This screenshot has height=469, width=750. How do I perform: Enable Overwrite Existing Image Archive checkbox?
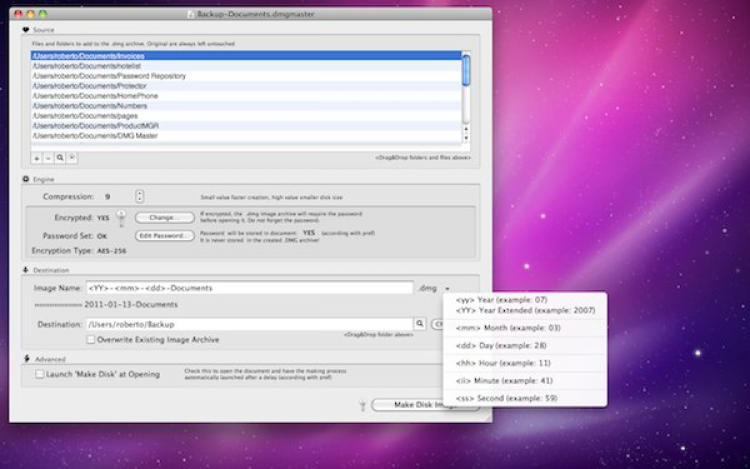click(91, 339)
